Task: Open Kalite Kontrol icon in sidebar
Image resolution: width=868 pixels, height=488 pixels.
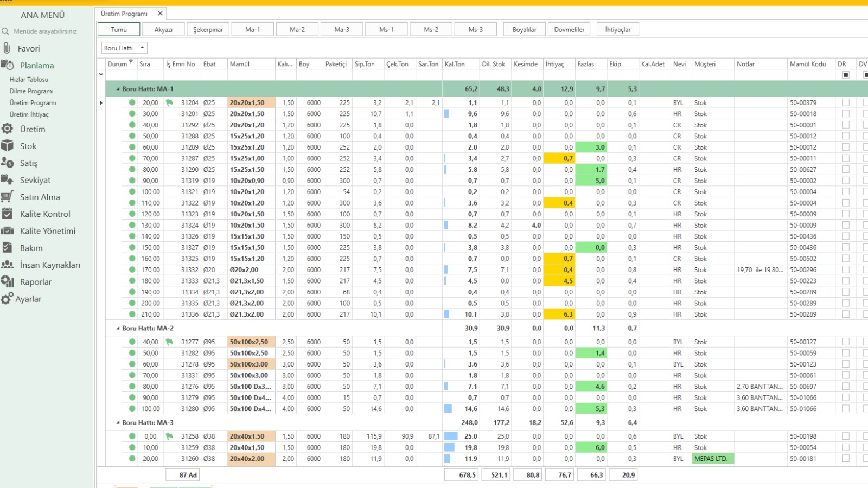Action: pyautogui.click(x=7, y=214)
